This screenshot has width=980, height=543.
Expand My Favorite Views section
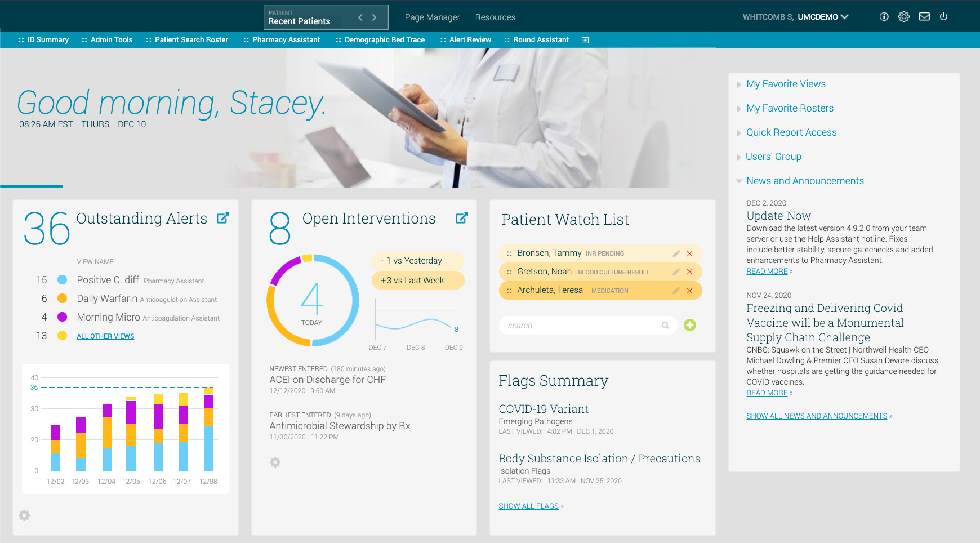786,84
